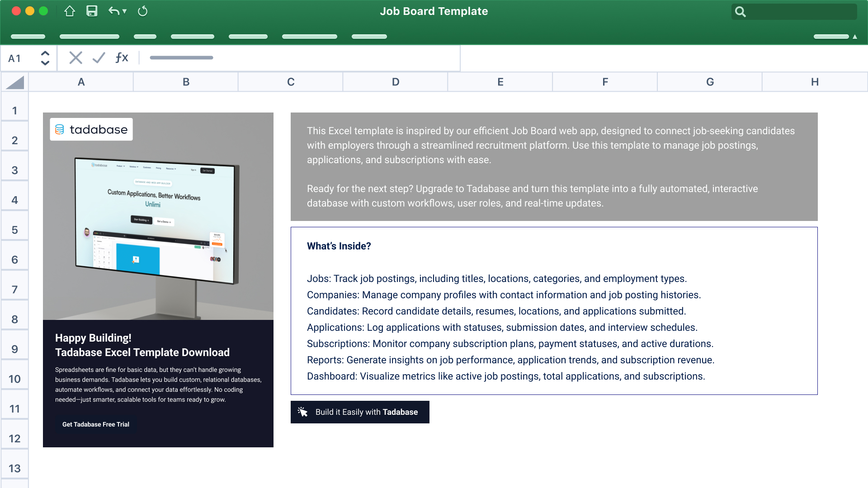This screenshot has height=488, width=868.
Task: Select column G header
Action: (x=710, y=82)
